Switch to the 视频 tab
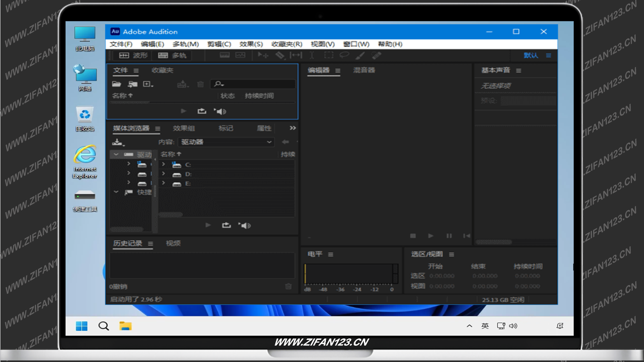 coord(173,243)
